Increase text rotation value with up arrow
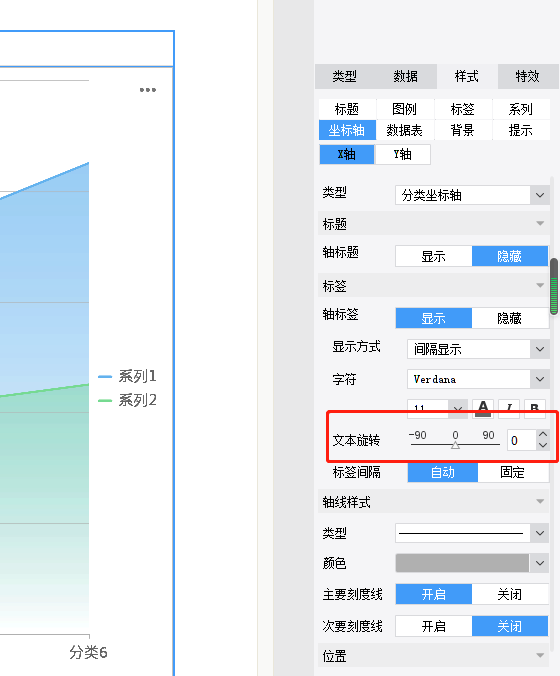The width and height of the screenshot is (560, 676). coord(543,435)
